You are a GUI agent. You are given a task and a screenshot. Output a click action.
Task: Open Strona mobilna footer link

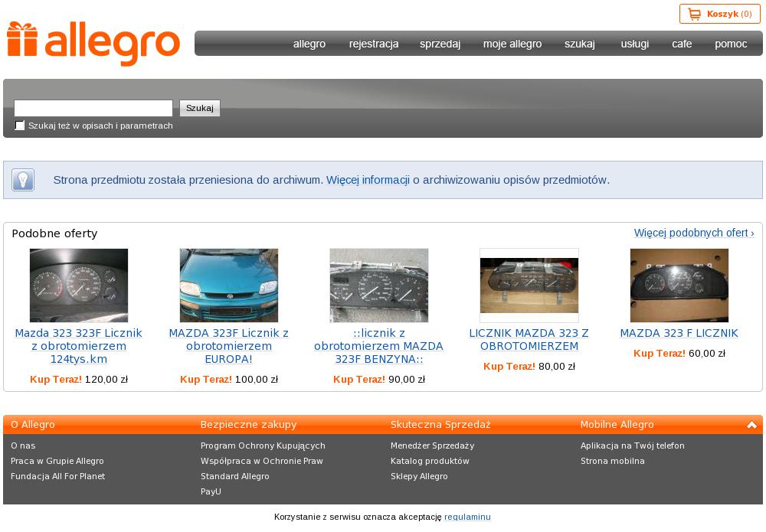click(x=613, y=461)
